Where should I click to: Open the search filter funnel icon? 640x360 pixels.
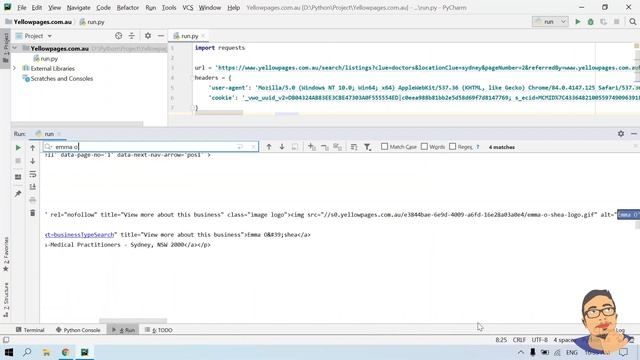point(367,147)
